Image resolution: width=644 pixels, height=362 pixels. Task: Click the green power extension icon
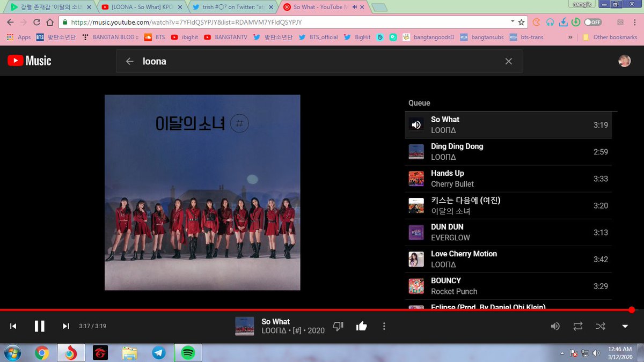[575, 23]
